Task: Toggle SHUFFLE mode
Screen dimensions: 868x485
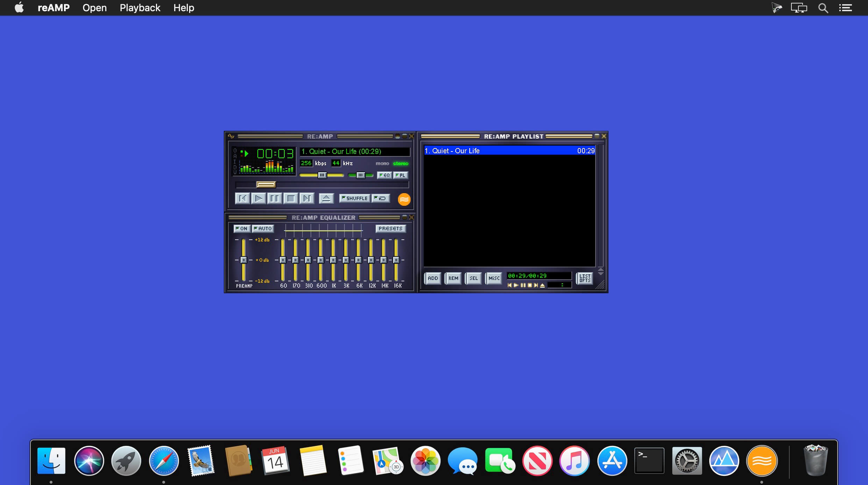Action: click(x=355, y=198)
